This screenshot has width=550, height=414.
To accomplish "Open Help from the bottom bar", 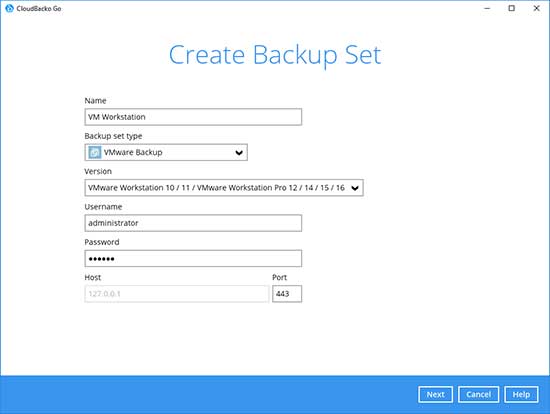I will coord(521,394).
